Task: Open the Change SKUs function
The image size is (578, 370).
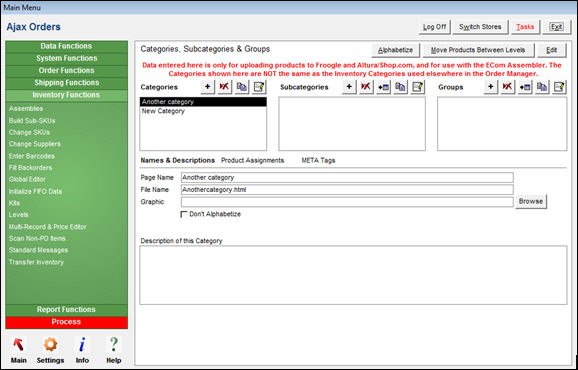Action: [x=29, y=132]
